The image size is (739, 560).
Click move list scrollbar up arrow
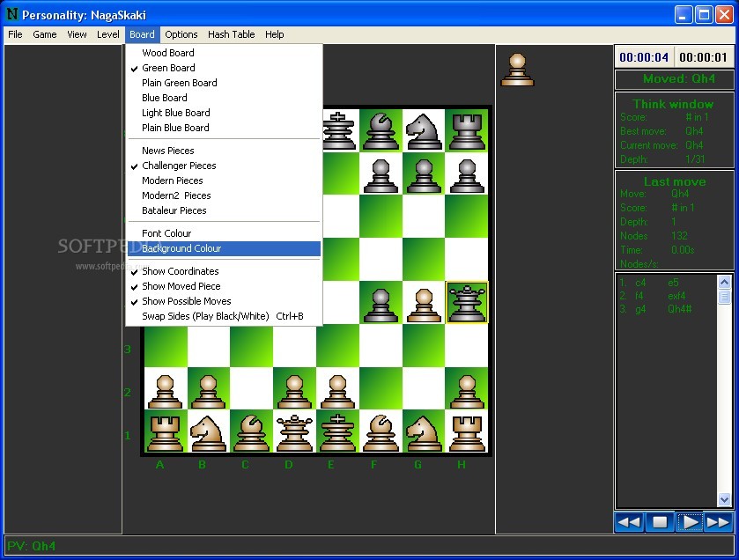click(724, 282)
